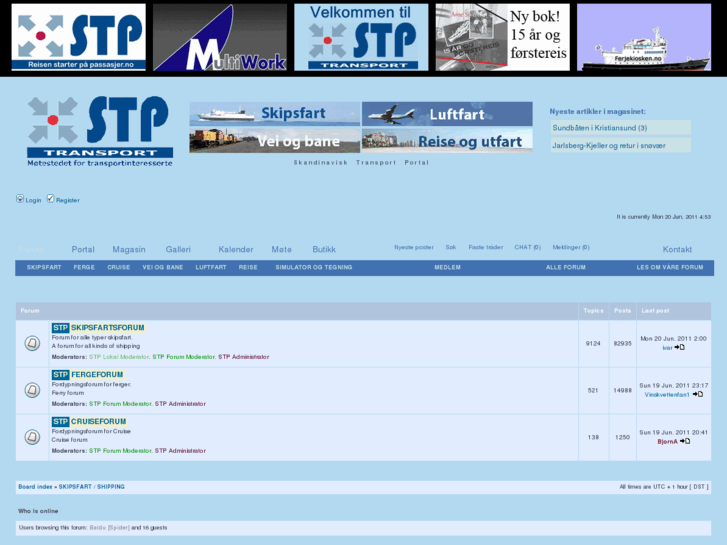Open the Login icon link

coord(20,199)
